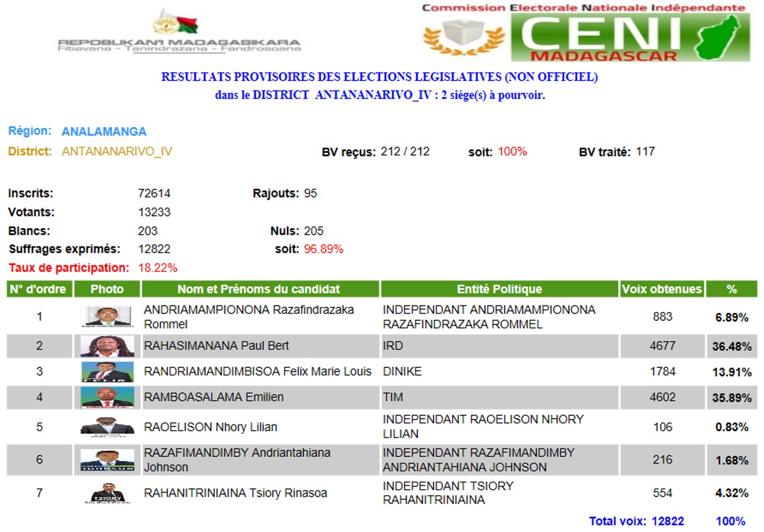Click the Photo column header
The height and width of the screenshot is (532, 764).
coord(107,289)
